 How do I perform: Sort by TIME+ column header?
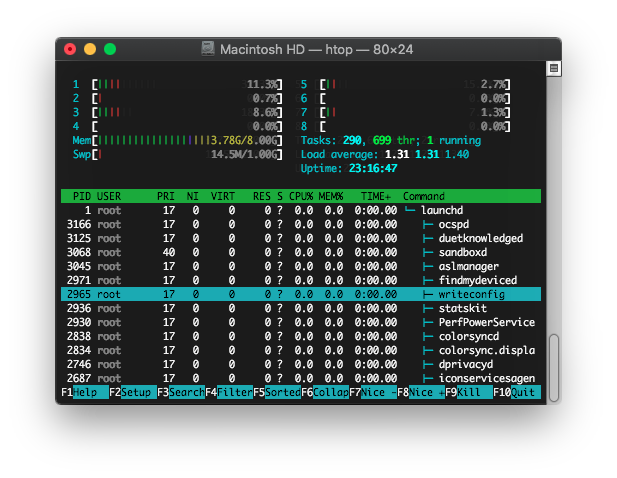[x=376, y=196]
